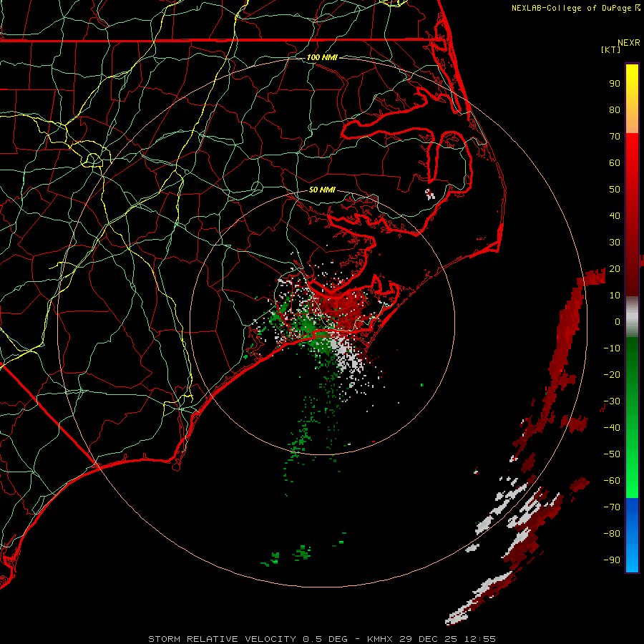644x644 pixels.
Task: Click the positive 10 value on the scale
Action: (x=615, y=296)
